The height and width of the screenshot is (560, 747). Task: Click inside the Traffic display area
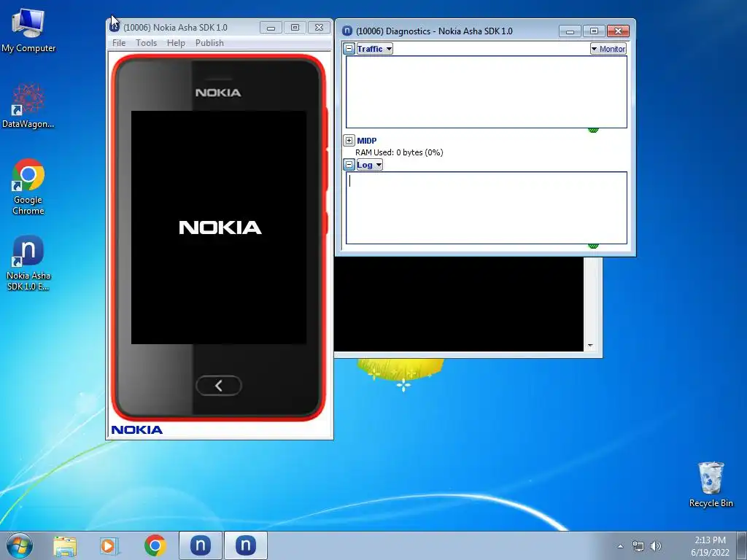(487, 92)
